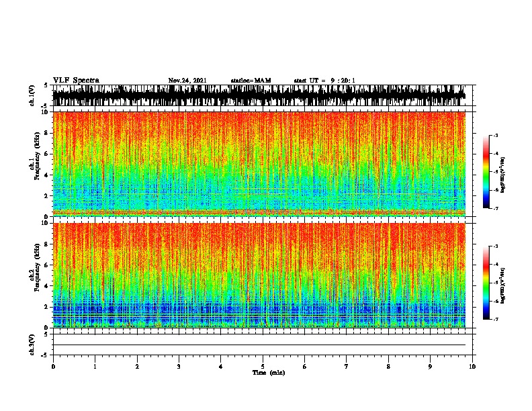
Task: Click the ch.1 voltage waveform strip
Action: point(259,95)
